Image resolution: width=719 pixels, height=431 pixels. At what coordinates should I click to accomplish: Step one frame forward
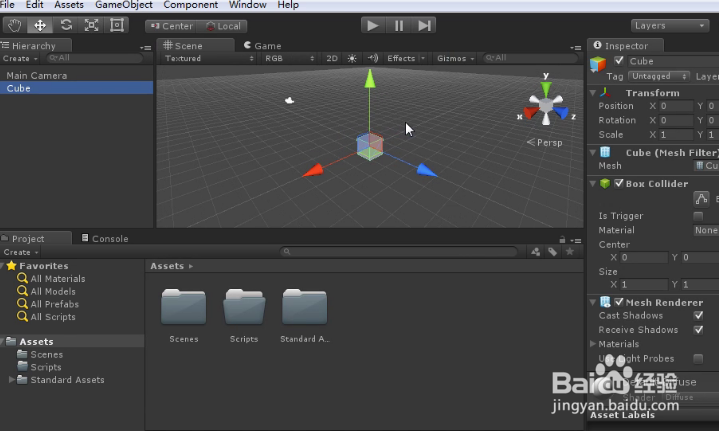click(424, 25)
